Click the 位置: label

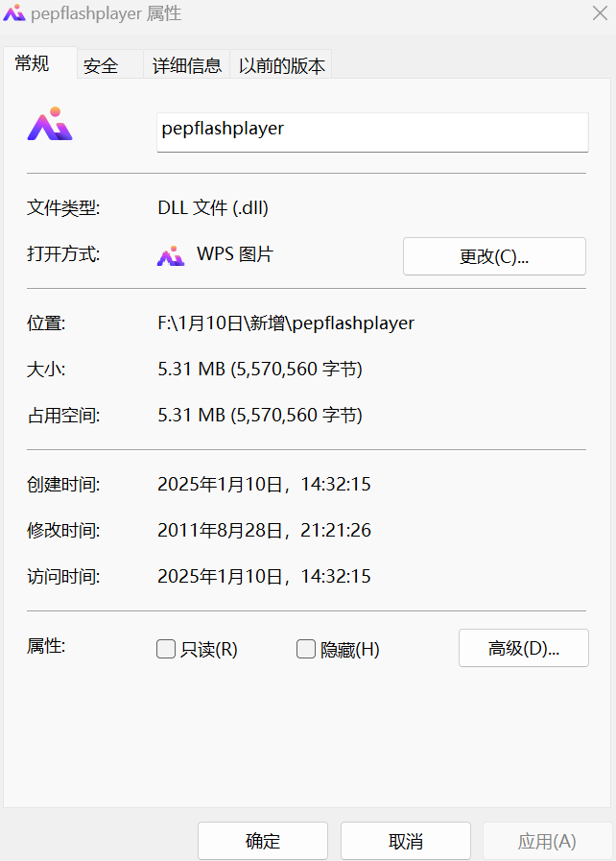pyautogui.click(x=46, y=323)
